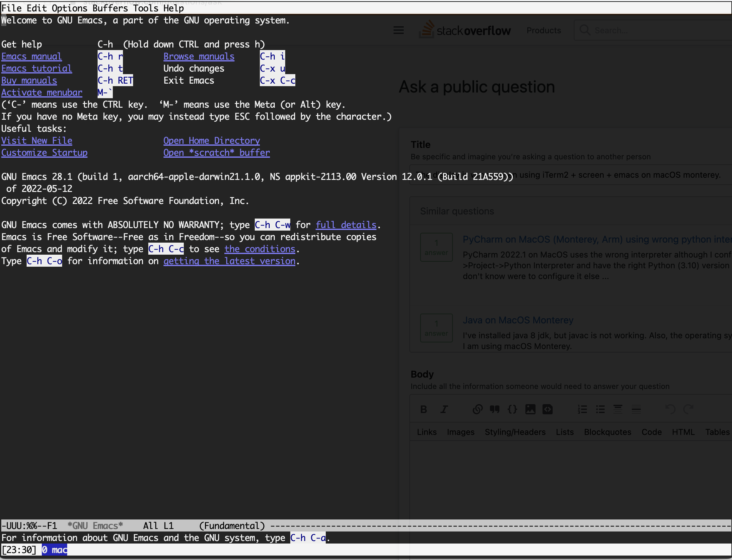Follow the Buy manuals link
732x560 pixels.
coord(29,80)
